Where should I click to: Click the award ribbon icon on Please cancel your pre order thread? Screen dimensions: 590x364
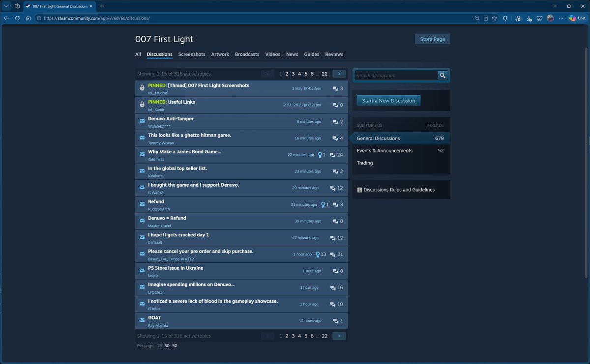point(318,254)
